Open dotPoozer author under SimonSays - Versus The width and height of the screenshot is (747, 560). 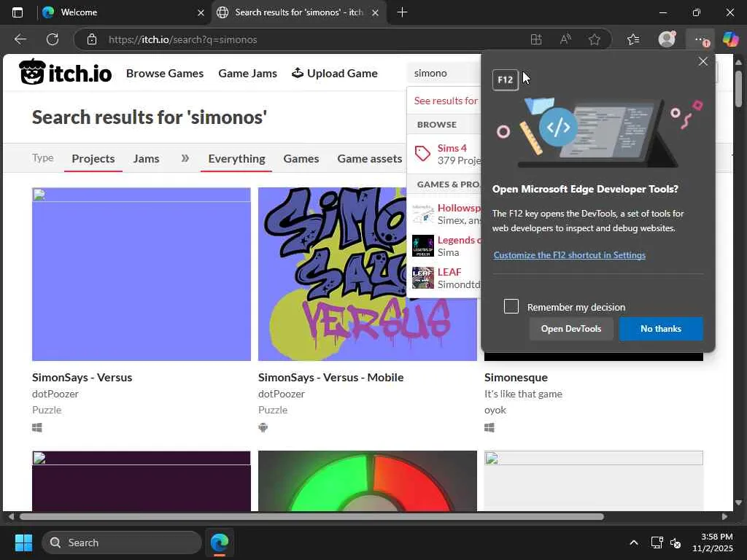pos(55,394)
